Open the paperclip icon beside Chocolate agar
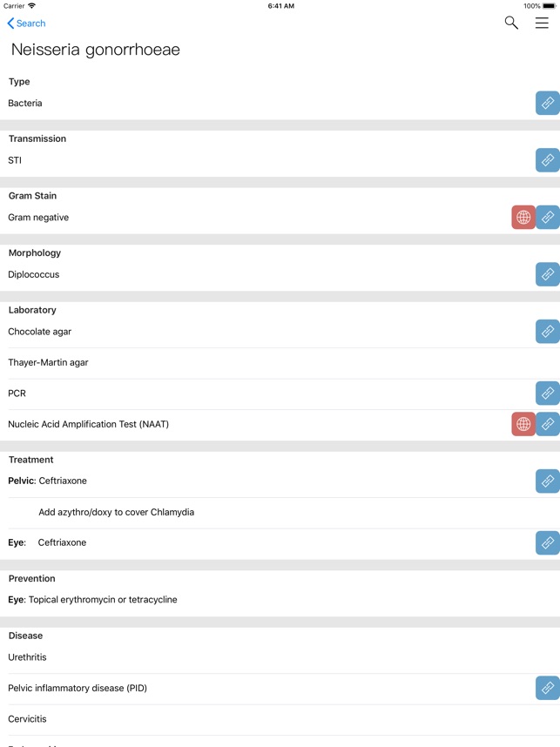560x747 pixels. coord(547,332)
